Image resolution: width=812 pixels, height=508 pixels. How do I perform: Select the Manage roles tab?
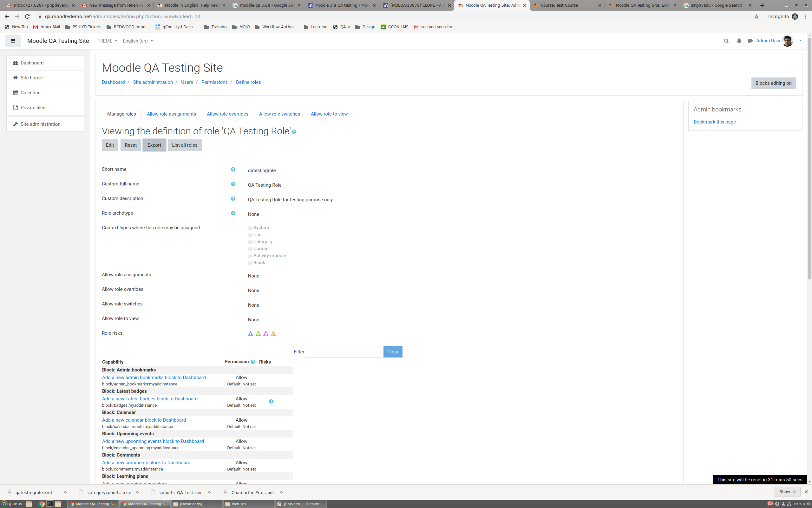(x=121, y=114)
